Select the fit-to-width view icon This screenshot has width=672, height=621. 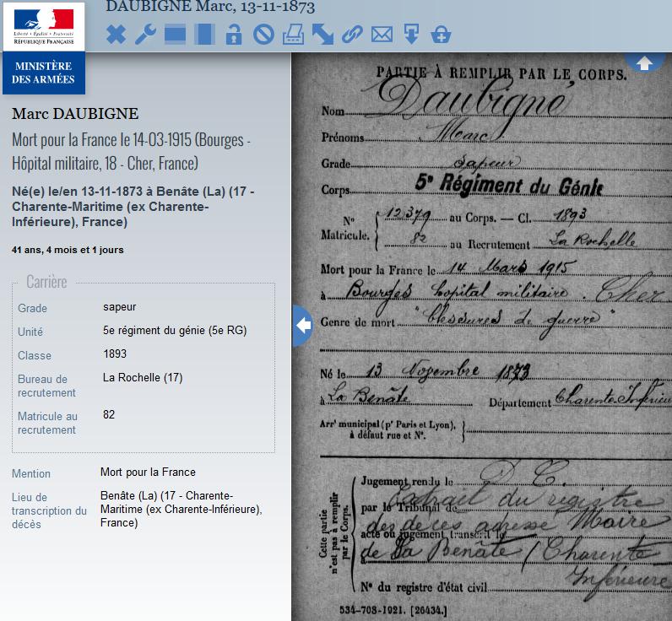coord(175,35)
